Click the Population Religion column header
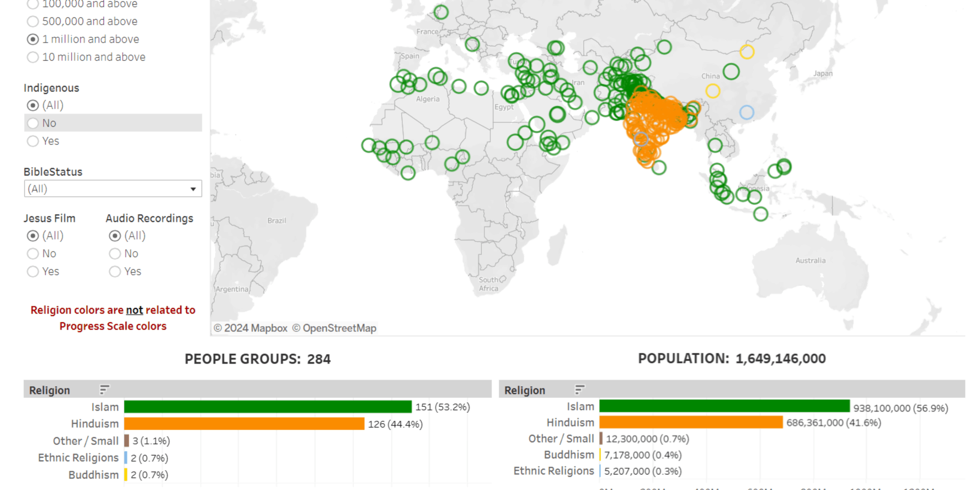Viewport: 980px width, 490px height. pyautogui.click(x=525, y=390)
